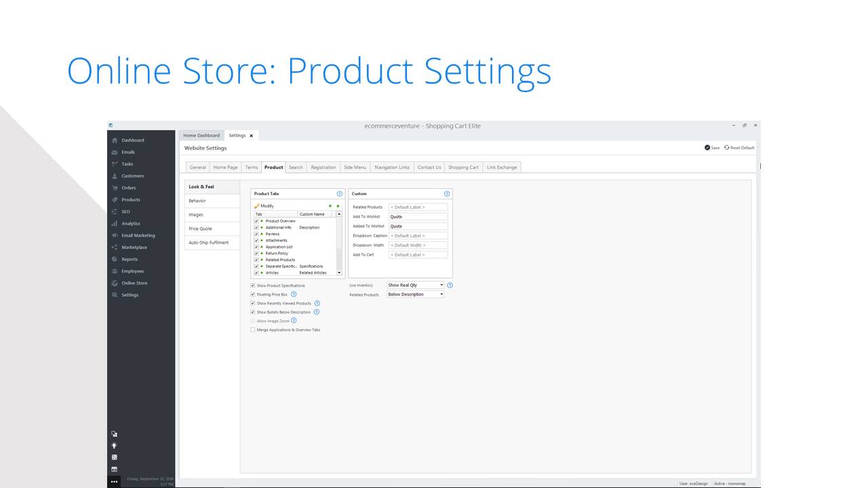
Task: Select the Auto-Ship Fulfilment section
Action: tap(212, 243)
